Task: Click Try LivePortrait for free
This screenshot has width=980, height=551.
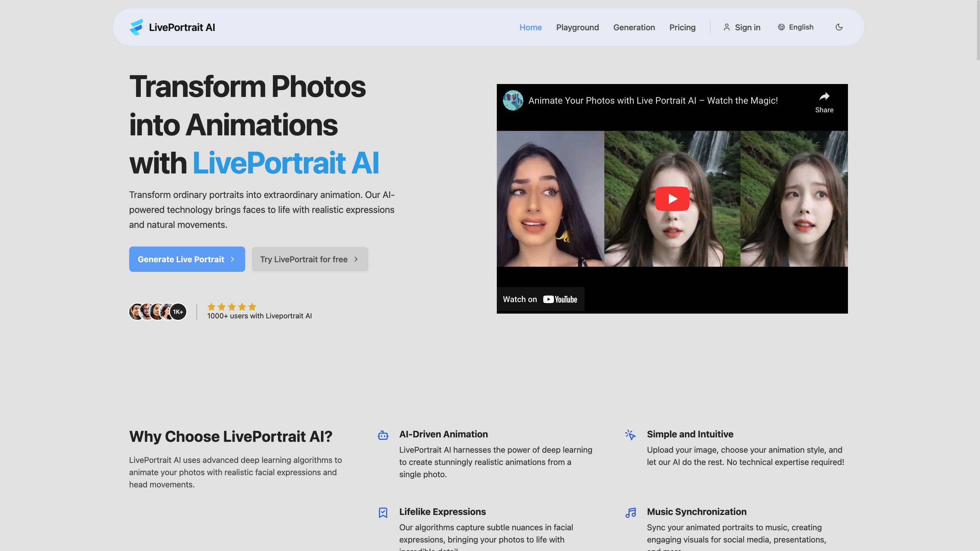Action: click(x=310, y=259)
